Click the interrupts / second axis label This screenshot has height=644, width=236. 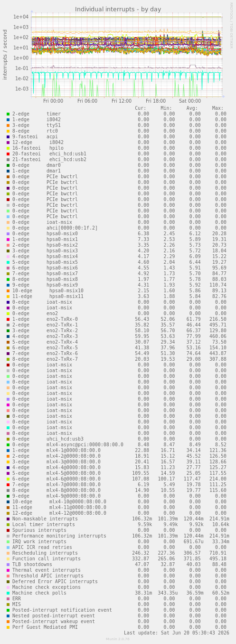point(5,54)
